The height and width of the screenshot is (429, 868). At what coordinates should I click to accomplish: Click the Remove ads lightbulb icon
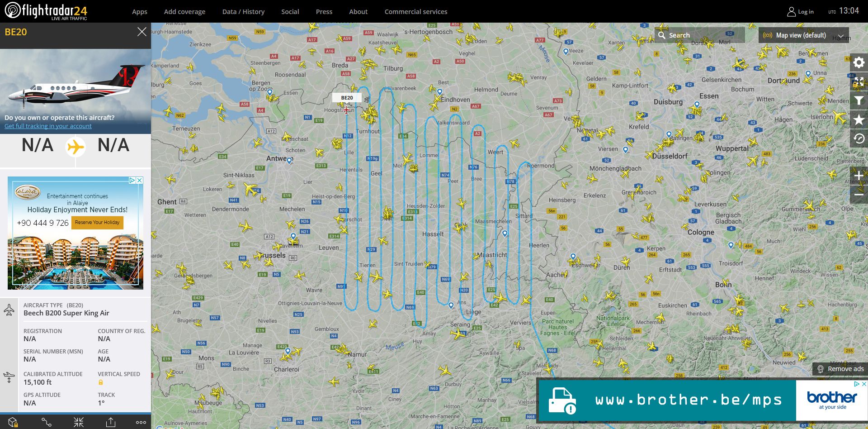(x=821, y=369)
